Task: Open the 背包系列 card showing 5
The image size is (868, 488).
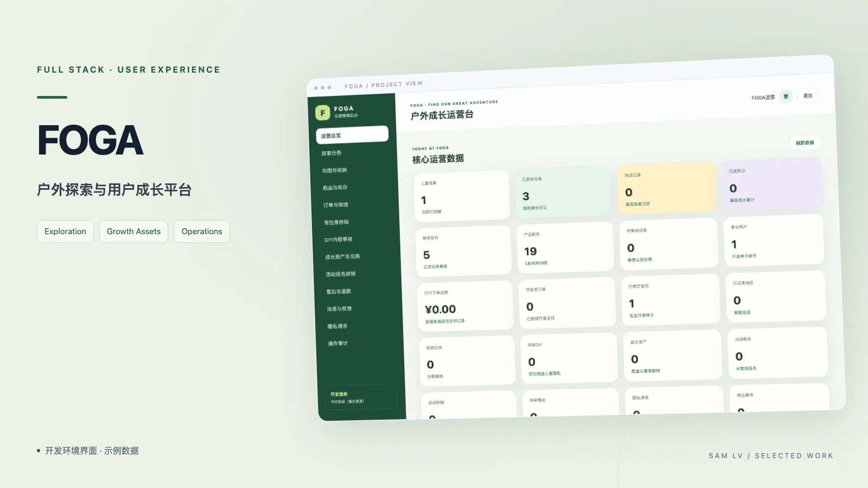Action: pyautogui.click(x=464, y=252)
